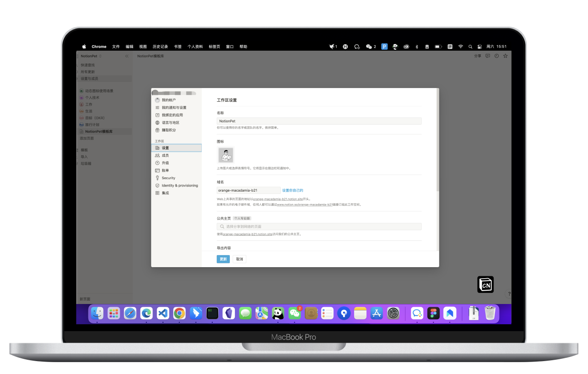Click the domain field orange-macadamia-b21
Screen dimensions: 588x374
[x=249, y=190]
